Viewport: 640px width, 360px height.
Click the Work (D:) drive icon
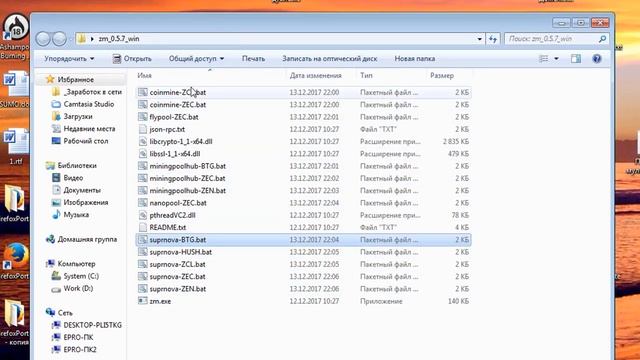tap(56, 289)
